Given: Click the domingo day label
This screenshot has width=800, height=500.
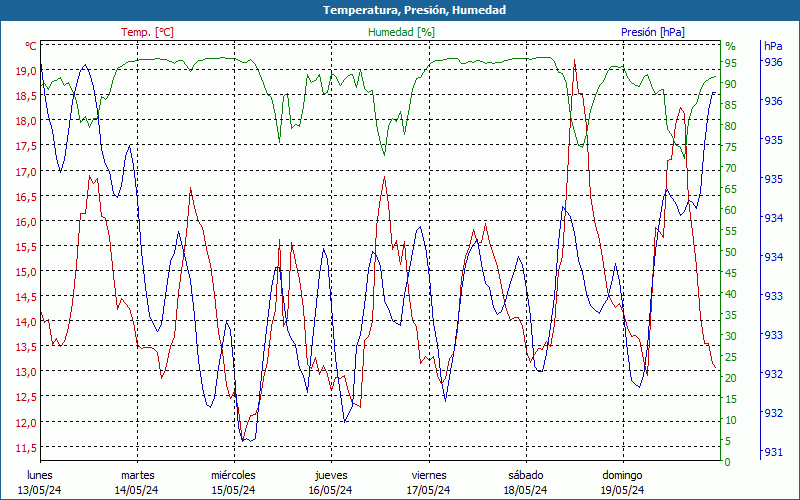Looking at the screenshot, I should click(x=622, y=476).
